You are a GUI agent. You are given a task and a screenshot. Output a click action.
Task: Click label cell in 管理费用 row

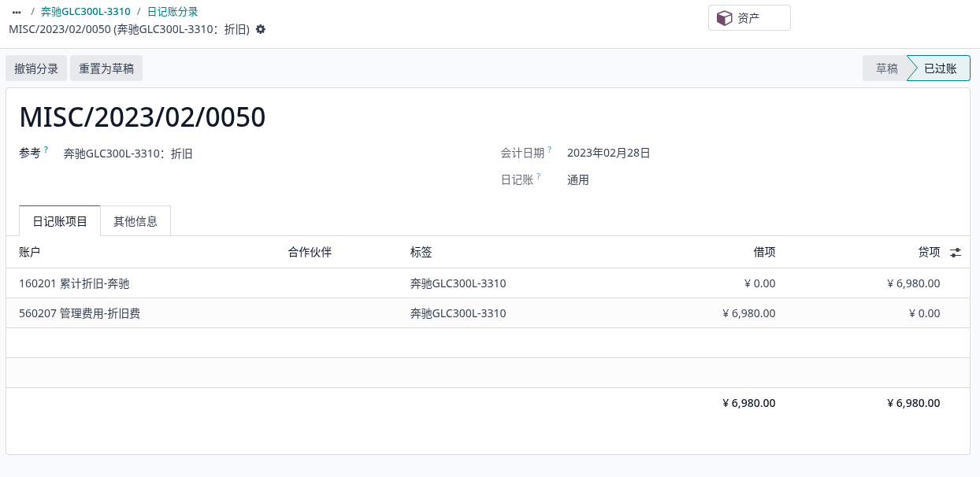pos(458,313)
